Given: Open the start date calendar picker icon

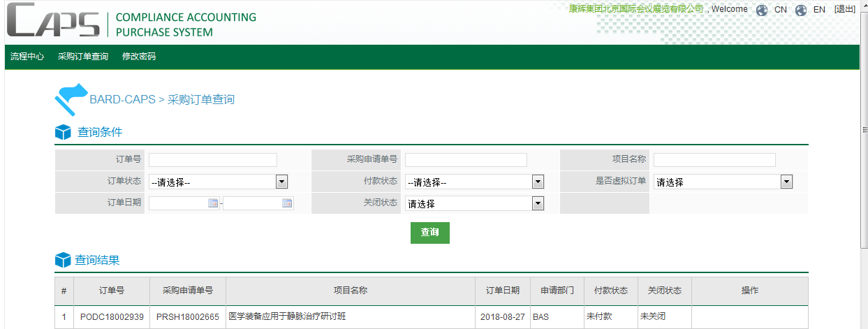Looking at the screenshot, I should click(x=213, y=203).
